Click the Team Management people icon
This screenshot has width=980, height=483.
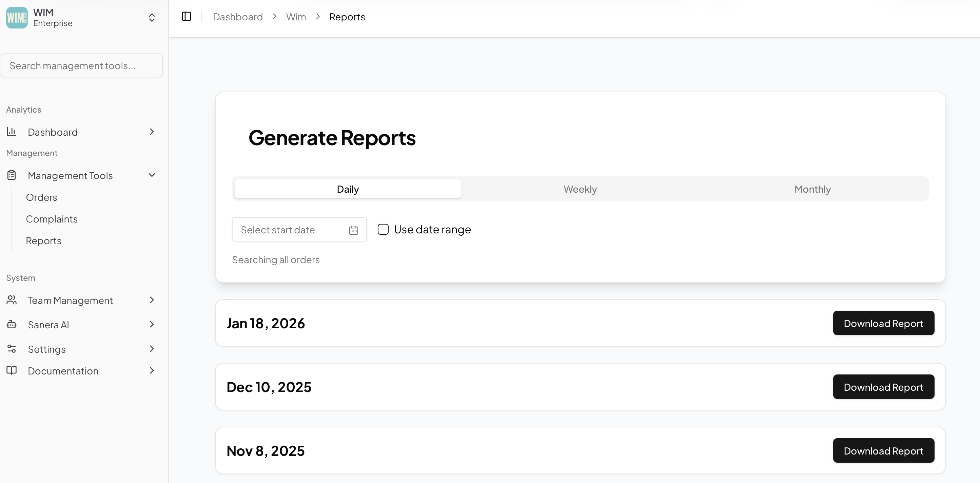point(12,300)
